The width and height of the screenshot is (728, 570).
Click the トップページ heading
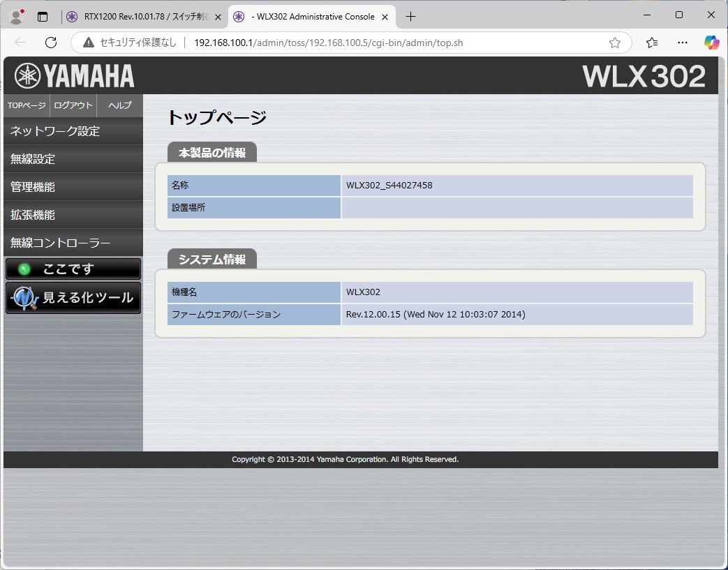(217, 117)
